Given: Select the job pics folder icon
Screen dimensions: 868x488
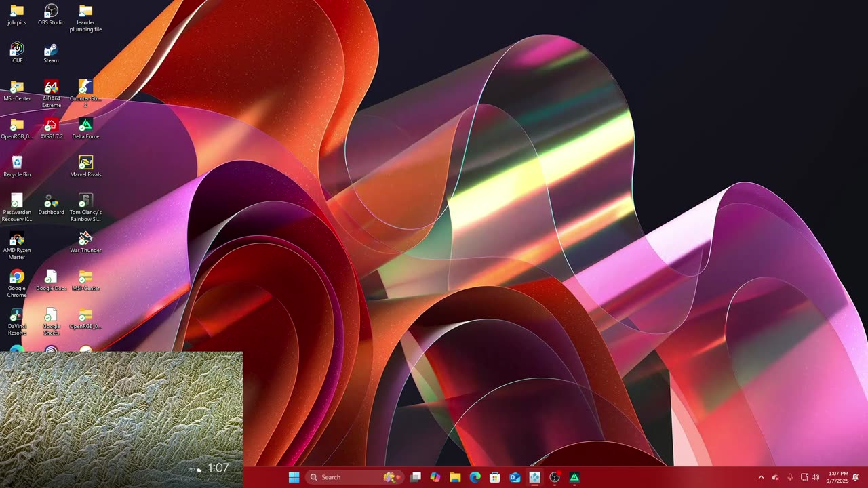Looking at the screenshot, I should pyautogui.click(x=17, y=15).
